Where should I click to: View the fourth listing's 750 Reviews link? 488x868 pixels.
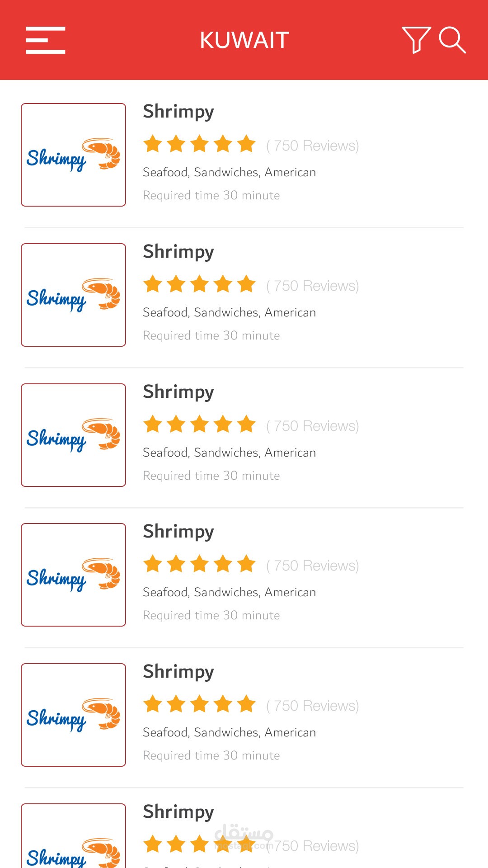313,566
